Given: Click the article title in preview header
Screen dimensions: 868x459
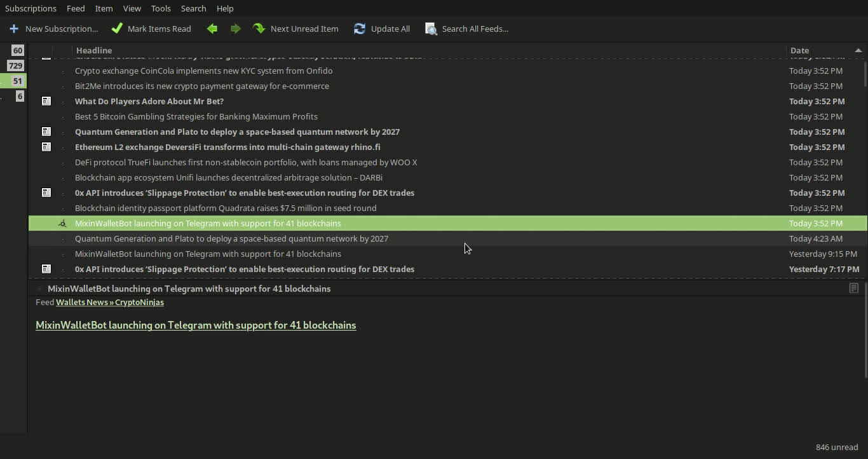Looking at the screenshot, I should (x=189, y=289).
